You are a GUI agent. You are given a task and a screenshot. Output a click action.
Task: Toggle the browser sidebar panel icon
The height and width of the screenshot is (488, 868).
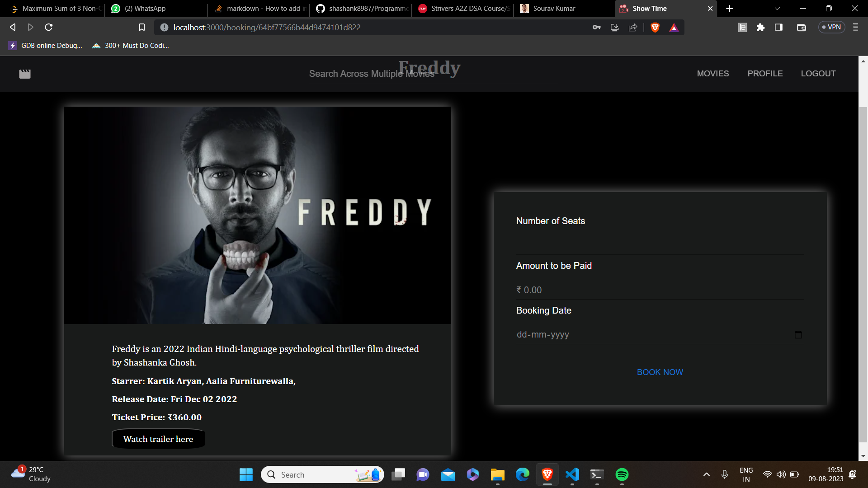coord(778,28)
